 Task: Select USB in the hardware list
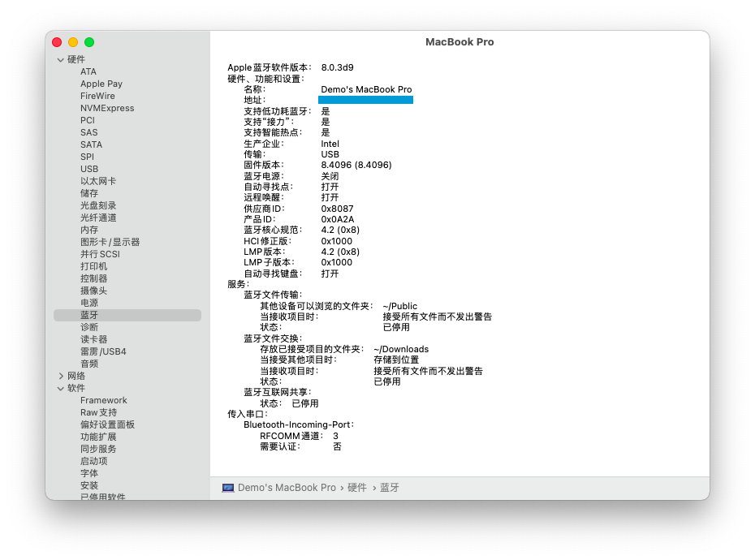coord(89,169)
